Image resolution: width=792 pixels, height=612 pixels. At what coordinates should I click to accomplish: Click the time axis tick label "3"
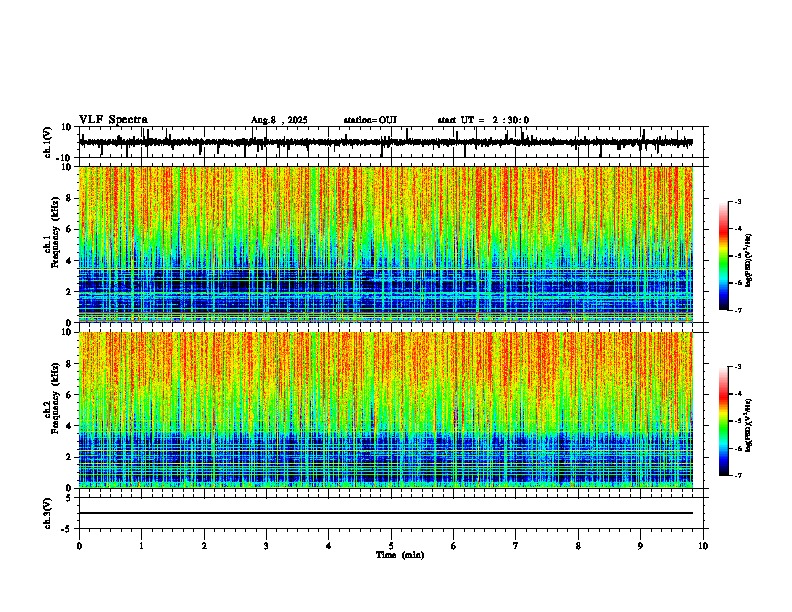click(x=266, y=545)
